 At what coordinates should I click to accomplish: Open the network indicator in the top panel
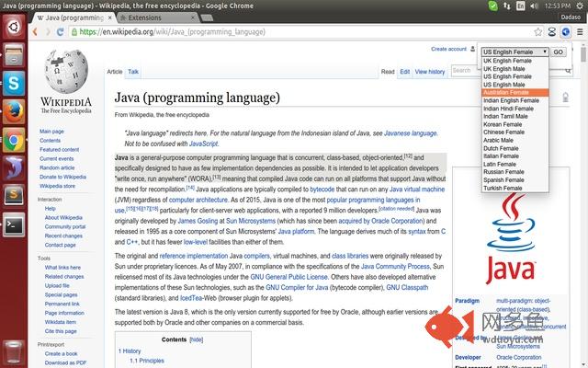point(506,6)
